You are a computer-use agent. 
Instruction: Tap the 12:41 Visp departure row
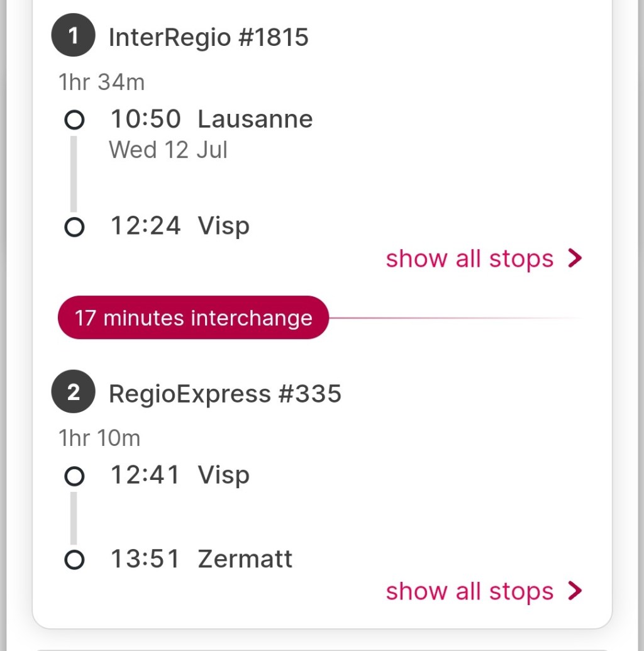click(180, 475)
